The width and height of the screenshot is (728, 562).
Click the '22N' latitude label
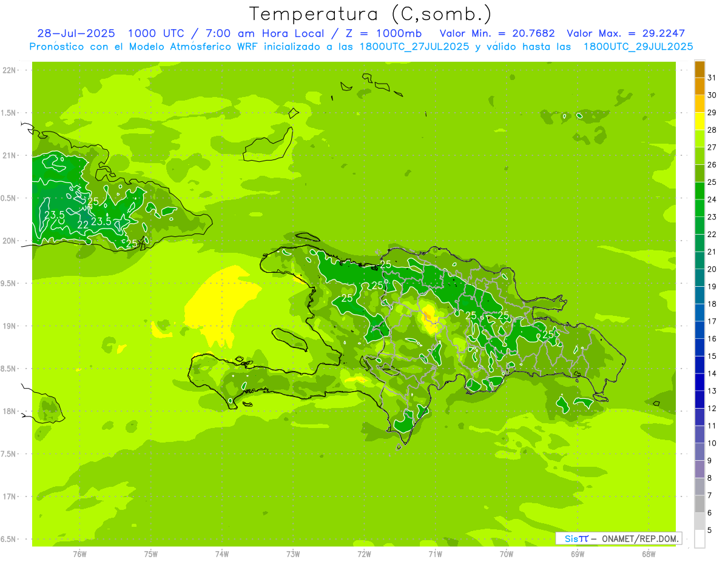click(10, 70)
